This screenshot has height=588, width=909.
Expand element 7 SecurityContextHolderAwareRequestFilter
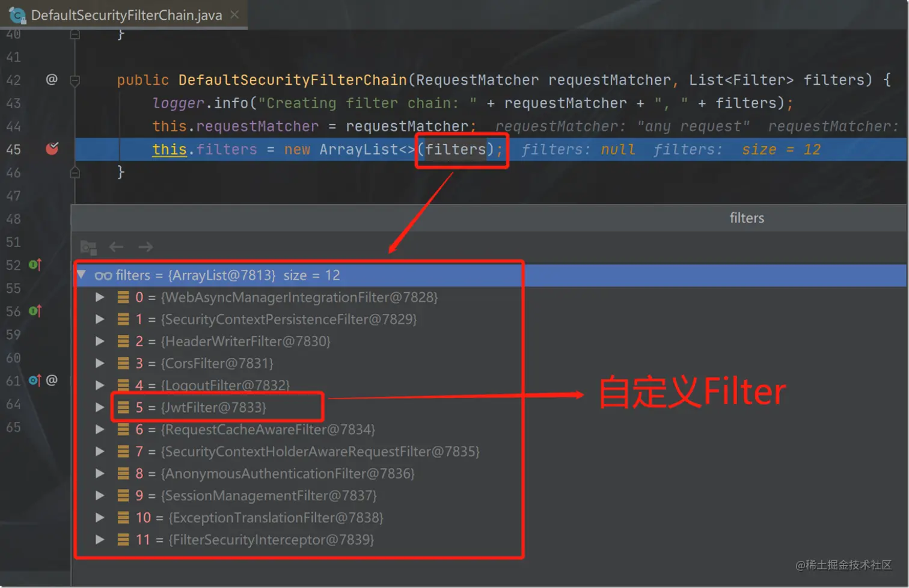coord(100,452)
